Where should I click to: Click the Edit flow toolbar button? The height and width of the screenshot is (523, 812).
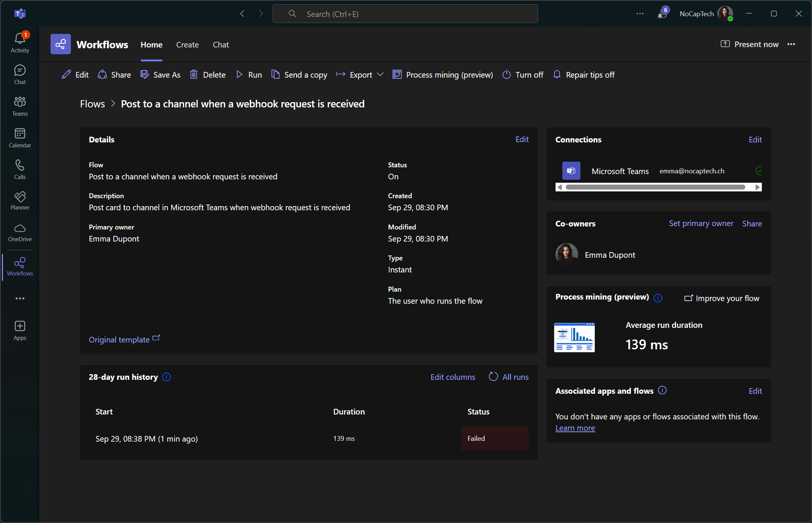pyautogui.click(x=75, y=75)
